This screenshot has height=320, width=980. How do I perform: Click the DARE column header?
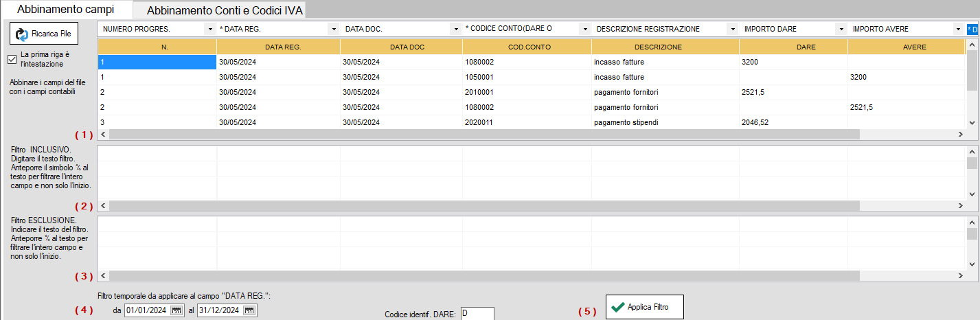793,47
